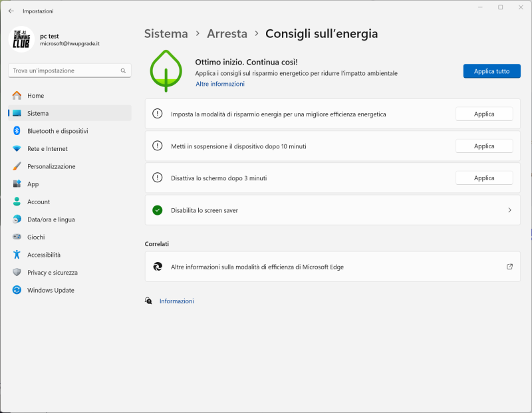Apply sleep after 10 minutes recommendation
Viewport: 532px width, 413px height.
point(483,146)
